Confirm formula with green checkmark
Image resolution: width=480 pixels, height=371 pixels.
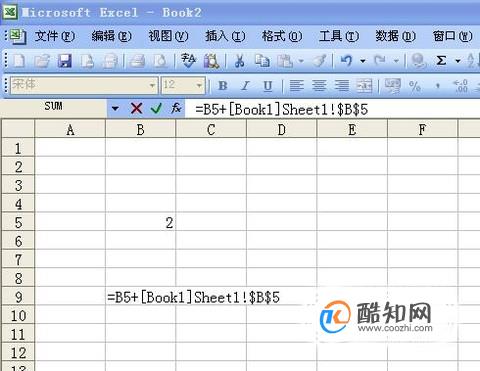(x=156, y=108)
